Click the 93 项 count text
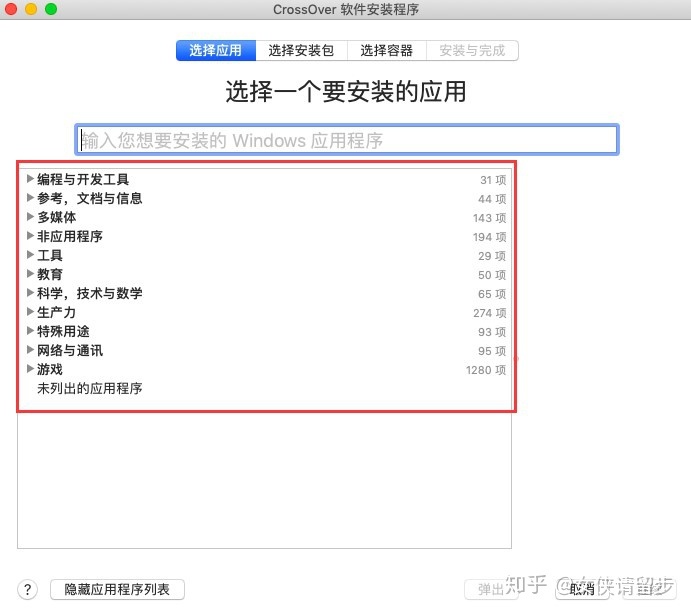This screenshot has width=691, height=613. (492, 332)
